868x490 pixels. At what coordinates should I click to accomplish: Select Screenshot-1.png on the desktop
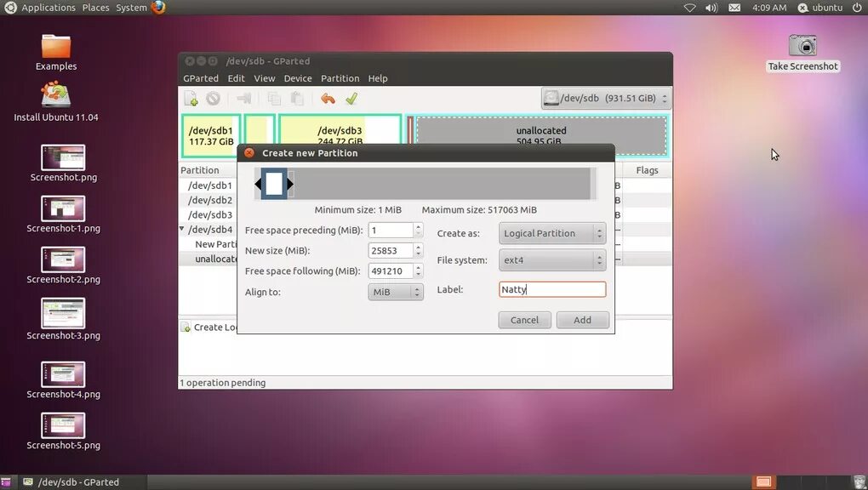pyautogui.click(x=63, y=215)
